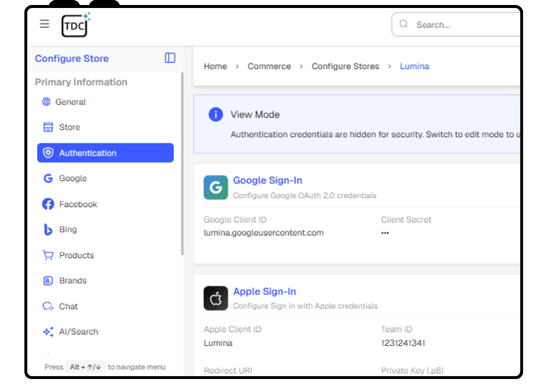Click the Team ID value 1231241341
540x384 pixels.
click(403, 343)
